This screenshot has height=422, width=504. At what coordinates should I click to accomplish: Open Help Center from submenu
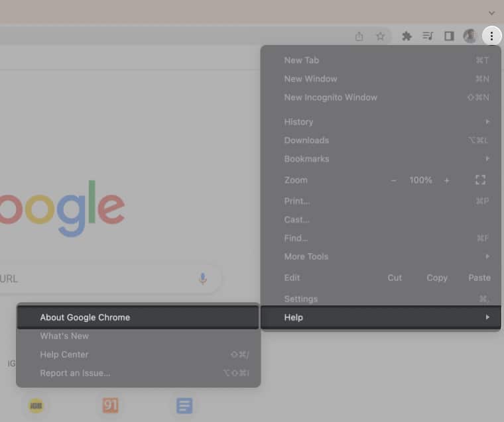coord(138,354)
